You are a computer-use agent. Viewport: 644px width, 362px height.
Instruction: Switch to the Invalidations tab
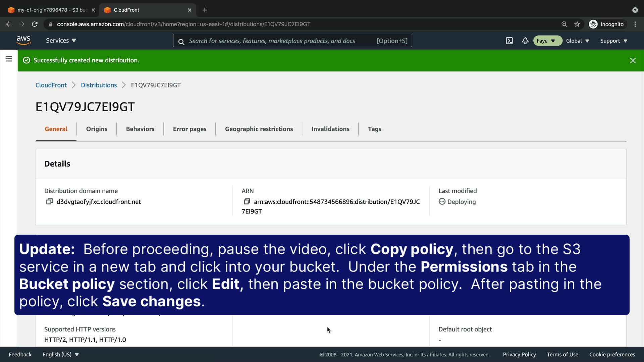(x=330, y=129)
